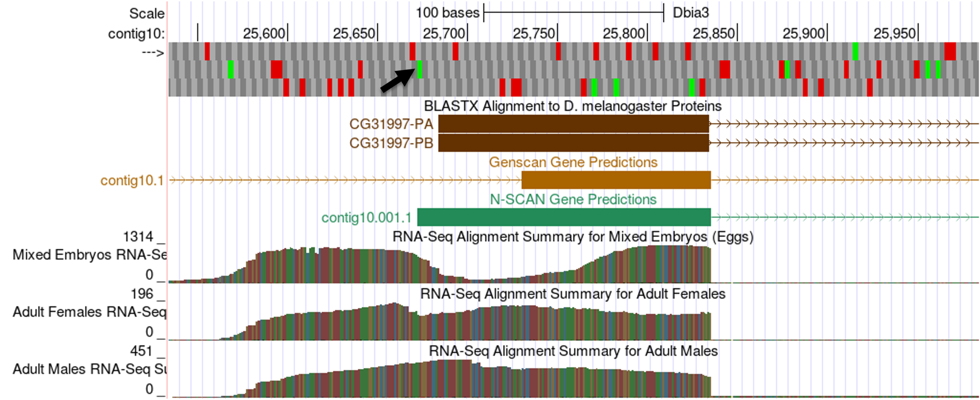Click the 451 maximum value of Adult Males
This screenshot has height=400, width=980.
[x=141, y=351]
